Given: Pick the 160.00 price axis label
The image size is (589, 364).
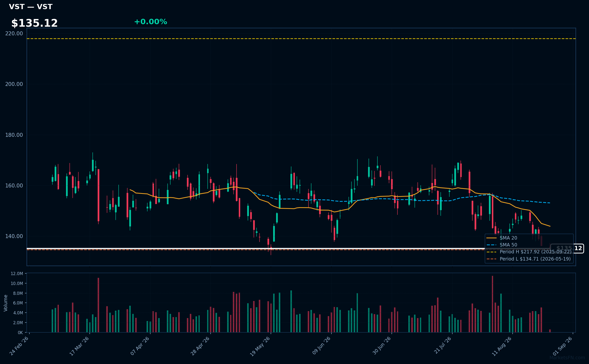Looking at the screenshot, I should pyautogui.click(x=14, y=185).
